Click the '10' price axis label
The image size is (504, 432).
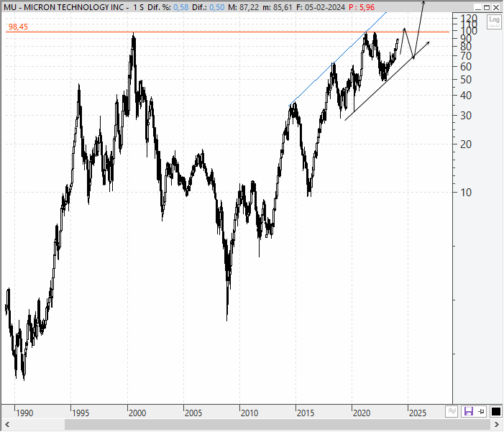coord(466,193)
